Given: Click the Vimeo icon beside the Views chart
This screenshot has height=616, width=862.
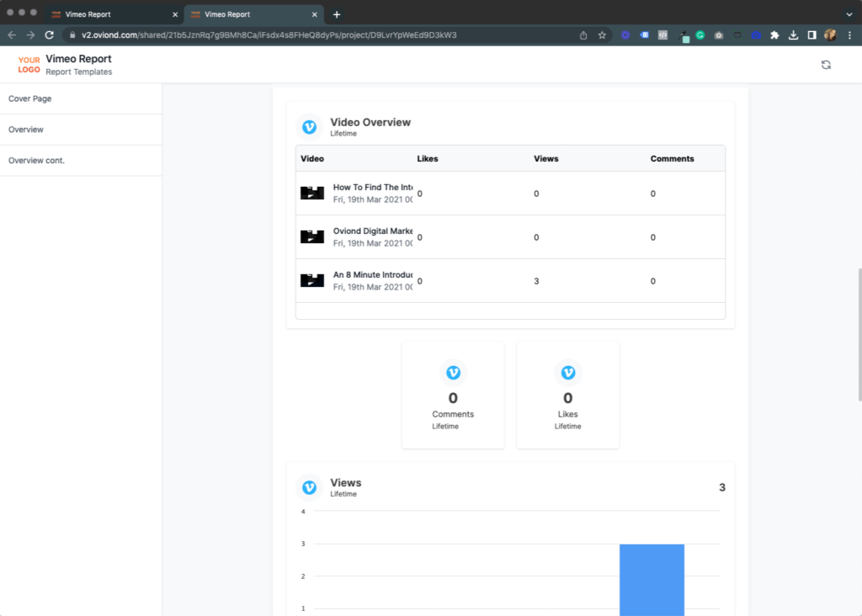Looking at the screenshot, I should click(x=310, y=487).
